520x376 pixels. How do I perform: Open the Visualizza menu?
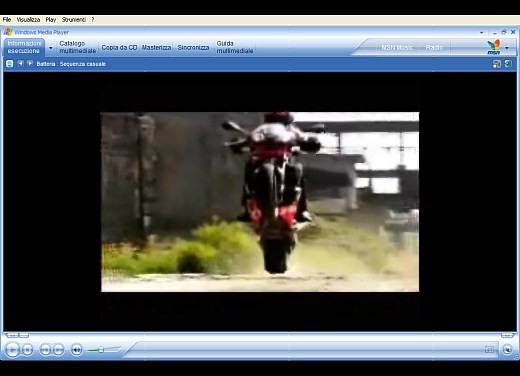28,20
